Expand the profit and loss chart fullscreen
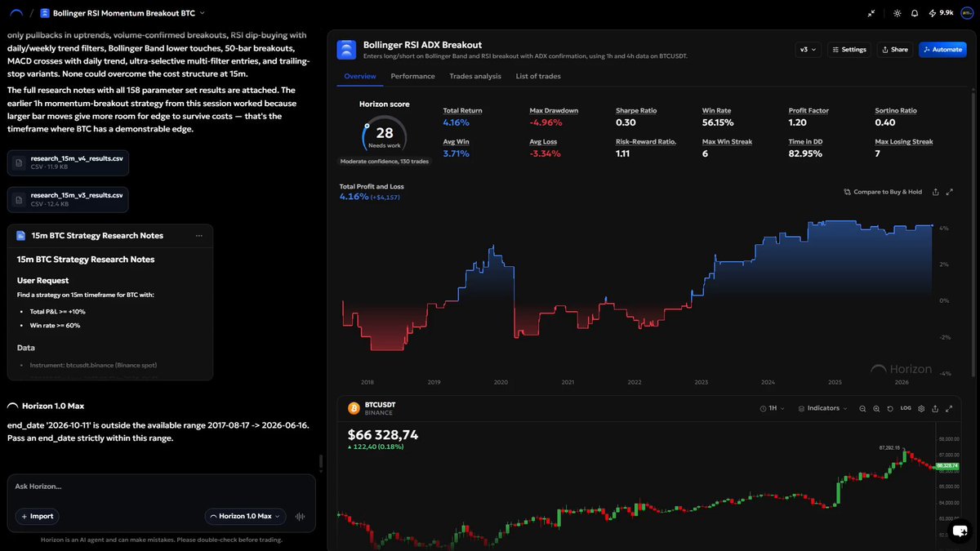The height and width of the screenshot is (551, 980). click(949, 192)
